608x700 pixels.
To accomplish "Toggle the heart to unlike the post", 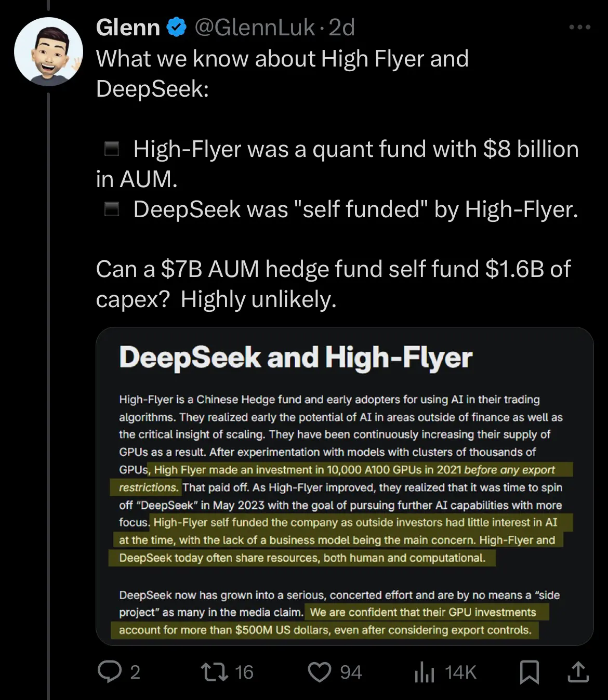I will click(321, 672).
